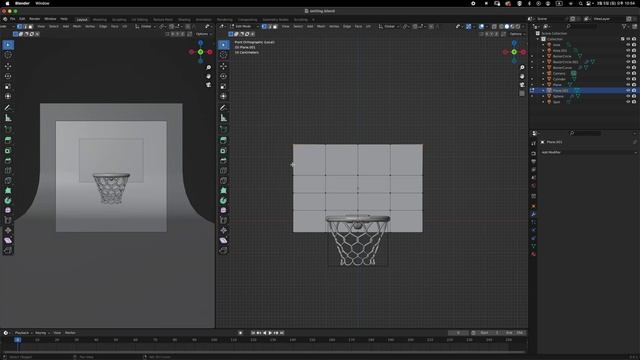
Task: Open the Render properties tab icon
Action: coord(533,153)
